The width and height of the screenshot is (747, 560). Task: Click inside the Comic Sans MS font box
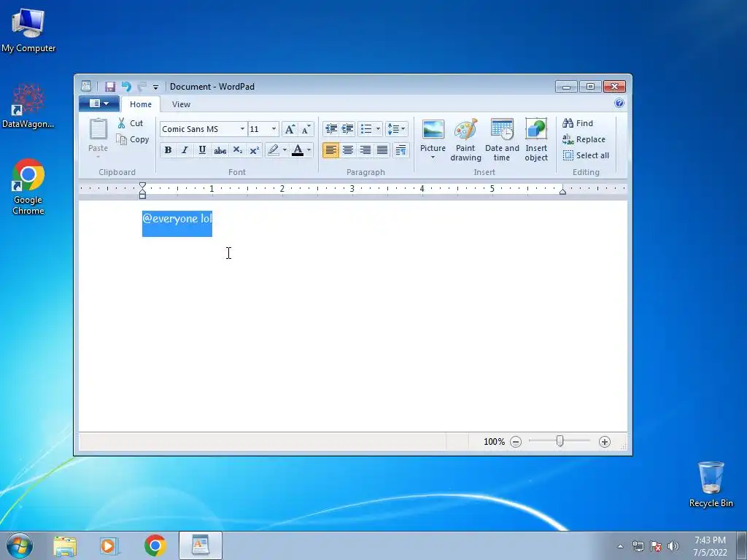[x=199, y=129]
